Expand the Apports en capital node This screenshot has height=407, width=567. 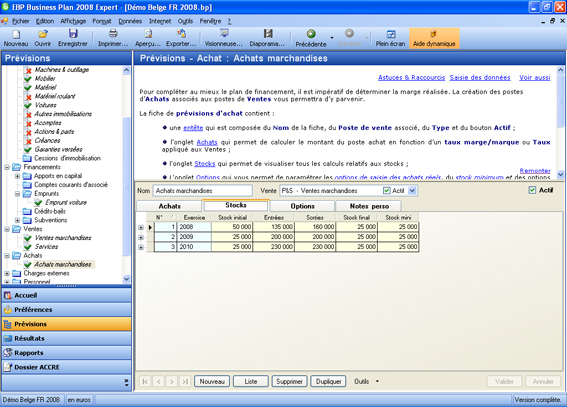[17, 176]
